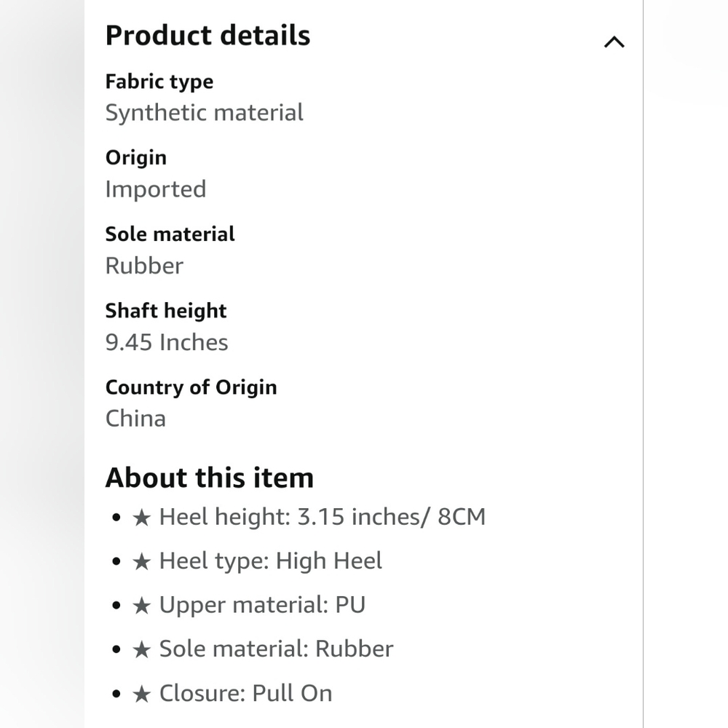728x728 pixels.
Task: Select the Fabric type label
Action: [159, 82]
